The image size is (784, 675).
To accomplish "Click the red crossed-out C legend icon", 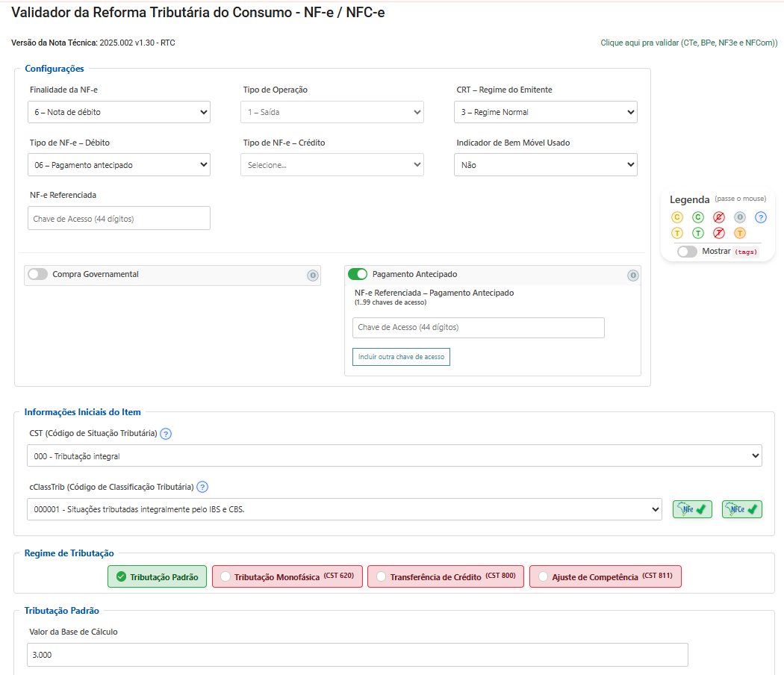I will [719, 217].
